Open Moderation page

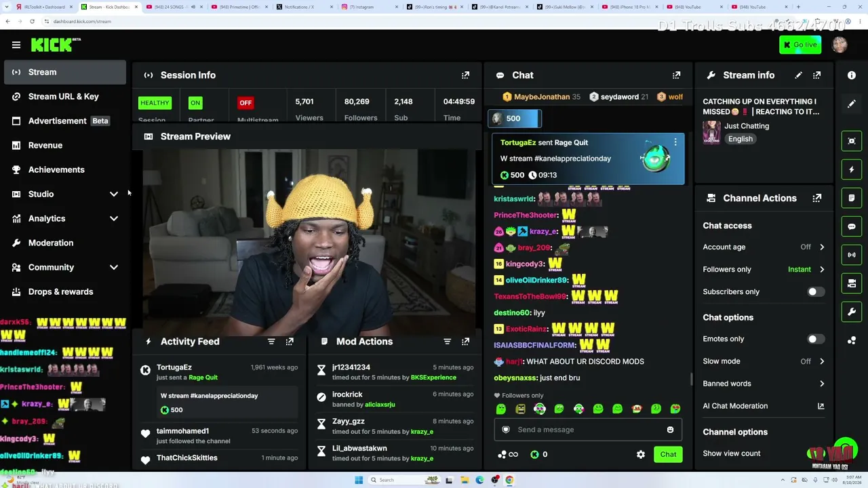click(65, 243)
